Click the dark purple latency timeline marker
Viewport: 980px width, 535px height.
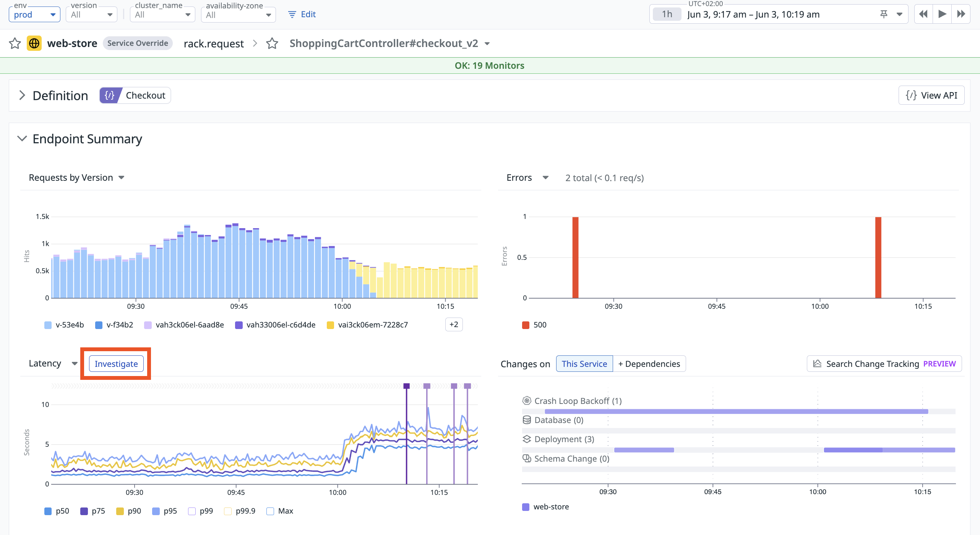coord(406,386)
